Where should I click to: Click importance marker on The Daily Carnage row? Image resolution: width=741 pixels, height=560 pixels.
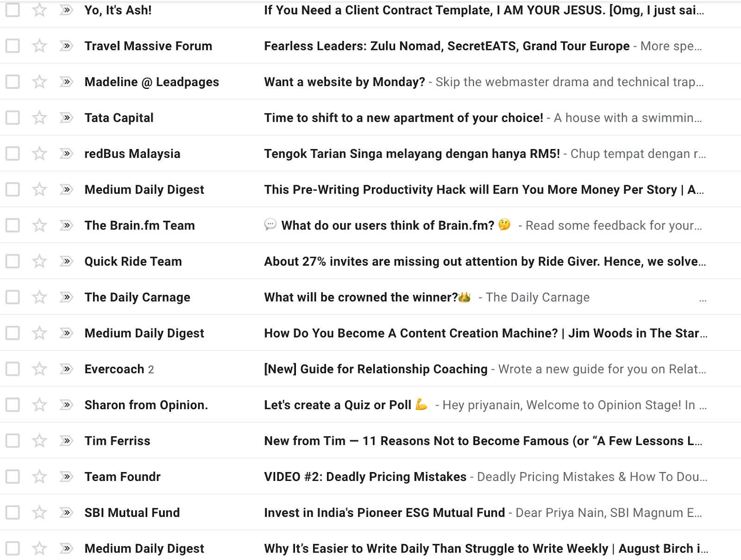(x=67, y=297)
